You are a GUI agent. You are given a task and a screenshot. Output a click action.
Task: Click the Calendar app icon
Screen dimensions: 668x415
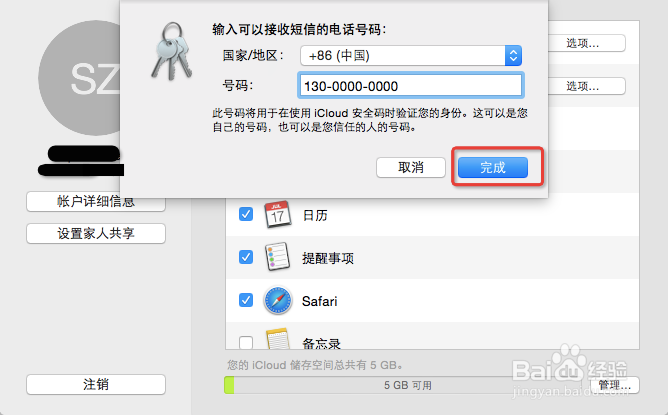click(x=278, y=214)
